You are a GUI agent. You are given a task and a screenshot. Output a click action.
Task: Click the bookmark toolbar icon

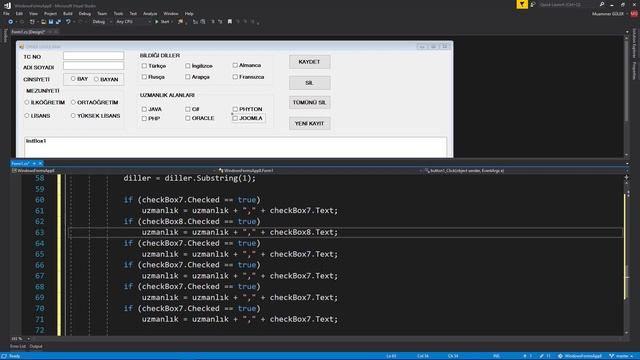pyautogui.click(x=229, y=22)
